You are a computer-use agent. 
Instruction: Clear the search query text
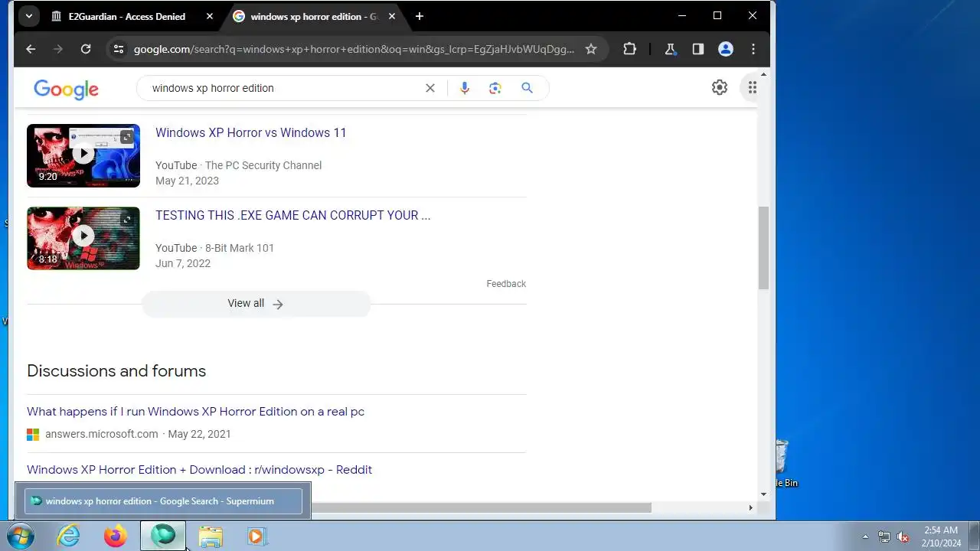coord(430,88)
